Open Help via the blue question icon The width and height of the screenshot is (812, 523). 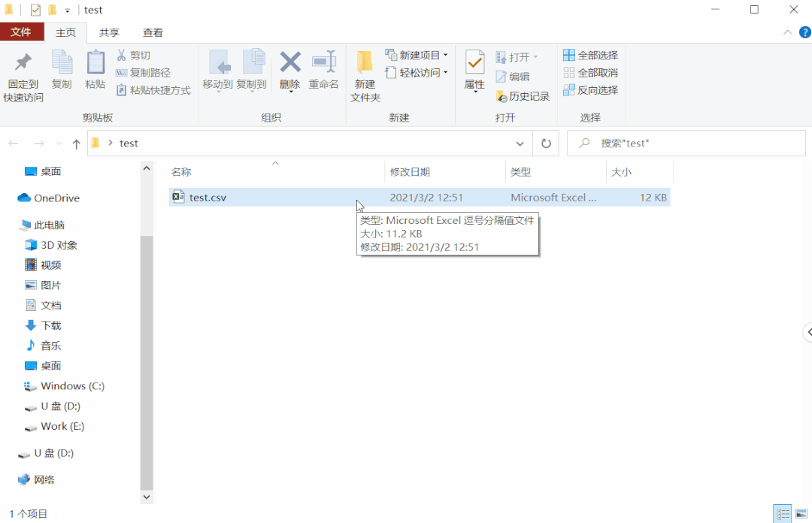click(805, 32)
